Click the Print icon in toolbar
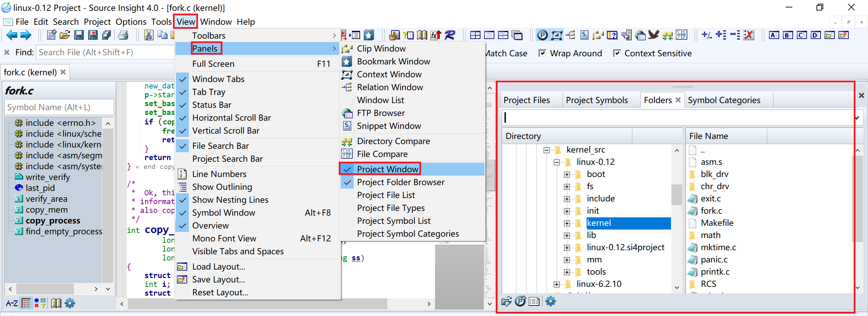868x316 pixels. pyautogui.click(x=123, y=35)
